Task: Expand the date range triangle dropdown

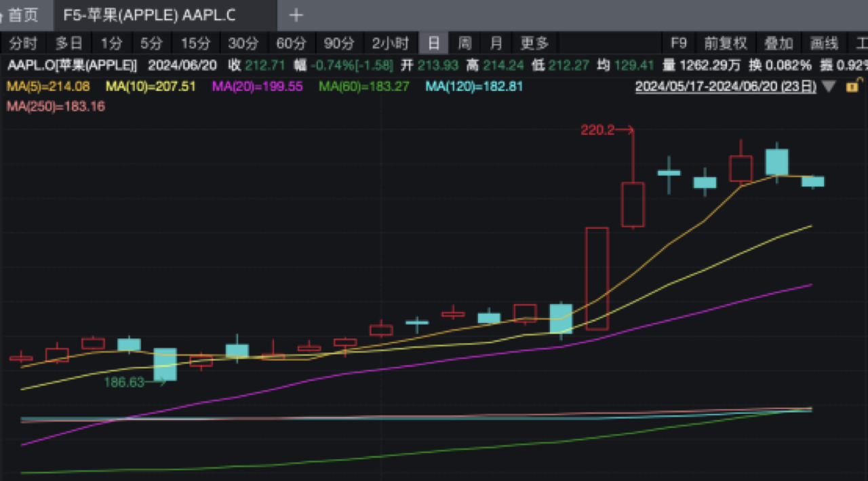Action: coord(829,87)
